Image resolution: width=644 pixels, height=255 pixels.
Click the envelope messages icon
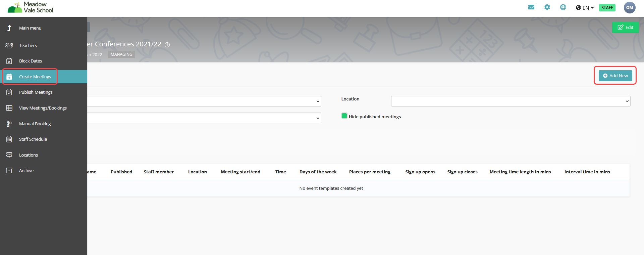coord(531,7)
